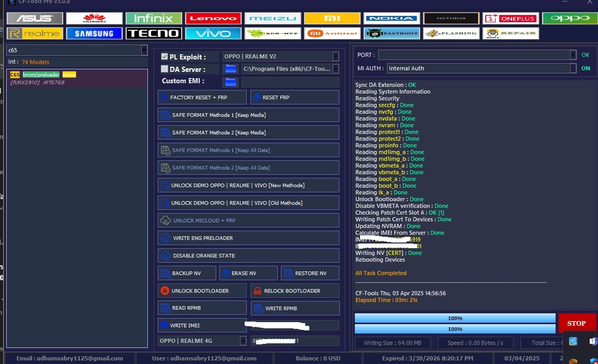Image resolution: width=598 pixels, height=364 pixels.
Task: Toggle the PL Exploit checkbox
Action: pos(165,56)
